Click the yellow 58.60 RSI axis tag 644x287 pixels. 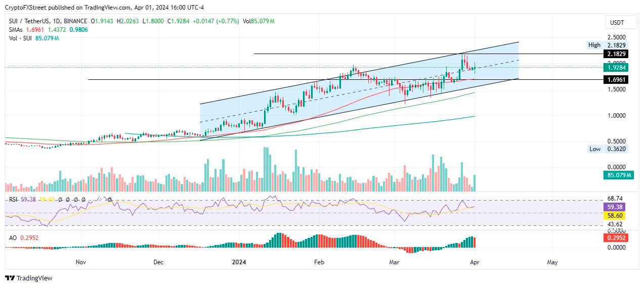(615, 215)
